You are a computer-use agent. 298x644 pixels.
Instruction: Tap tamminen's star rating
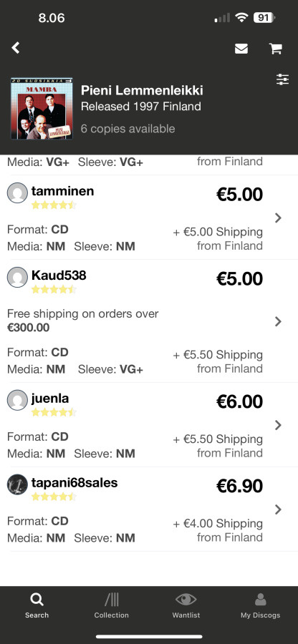54,205
